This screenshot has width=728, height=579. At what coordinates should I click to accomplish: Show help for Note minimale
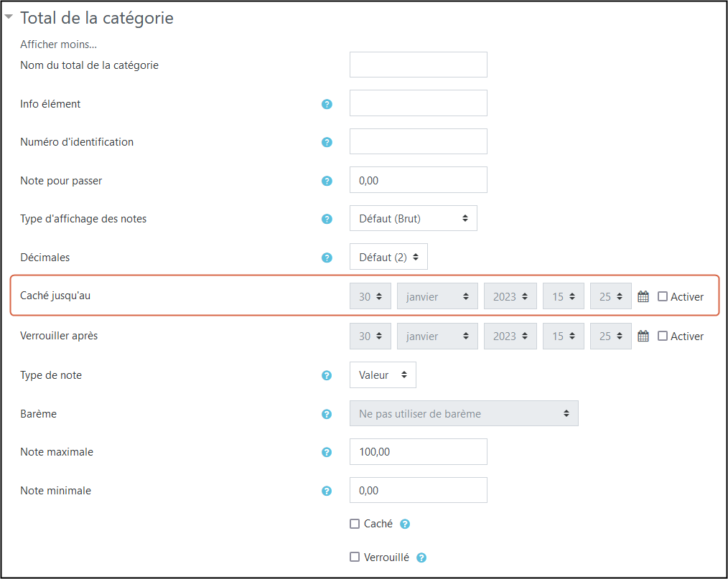tap(327, 491)
